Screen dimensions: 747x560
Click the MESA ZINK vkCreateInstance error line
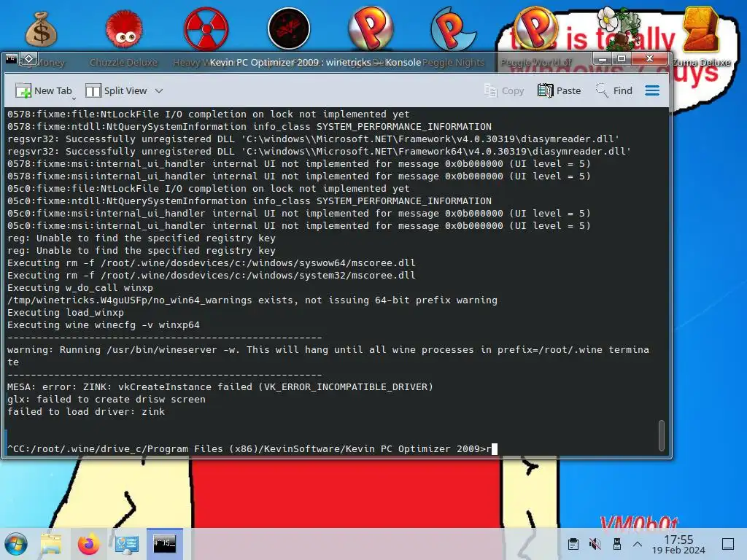pos(220,386)
